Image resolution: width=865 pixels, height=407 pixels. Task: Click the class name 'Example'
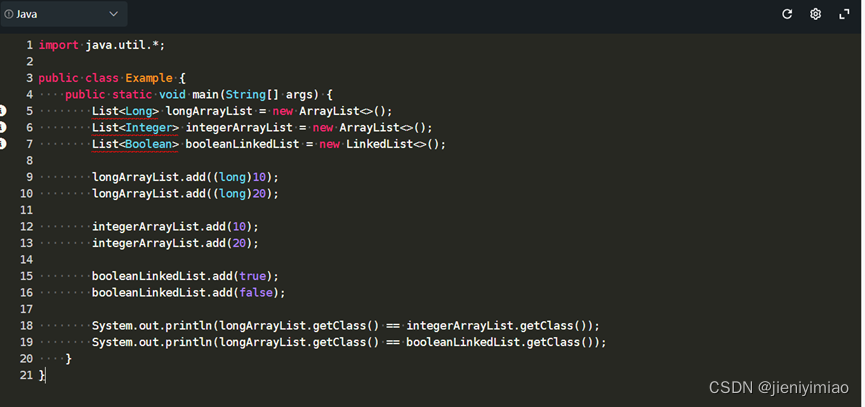[x=149, y=78]
